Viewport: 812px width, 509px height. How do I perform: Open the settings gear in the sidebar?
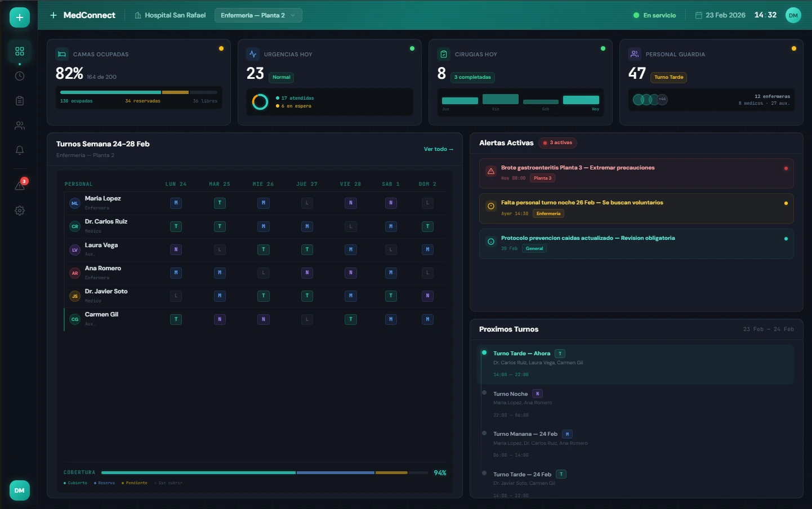click(x=20, y=211)
